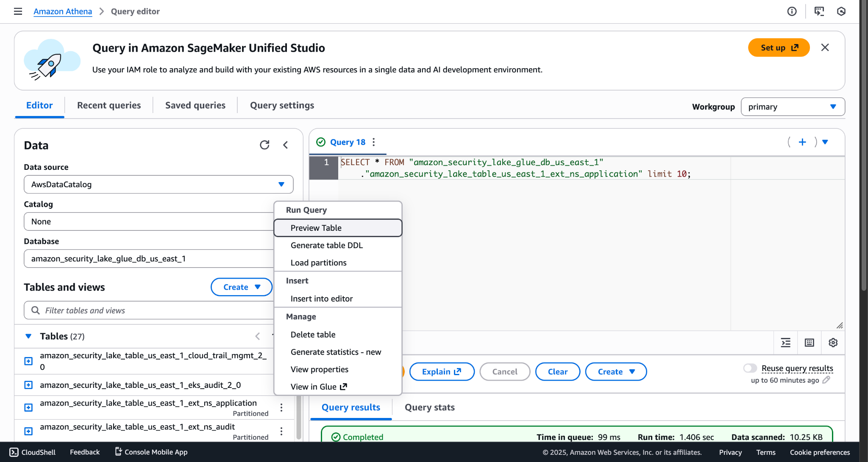
Task: Open the query tabs dropdown arrow
Action: [825, 142]
